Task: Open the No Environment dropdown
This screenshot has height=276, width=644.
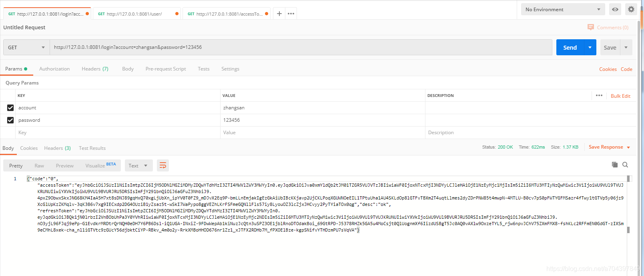Action: tap(563, 9)
